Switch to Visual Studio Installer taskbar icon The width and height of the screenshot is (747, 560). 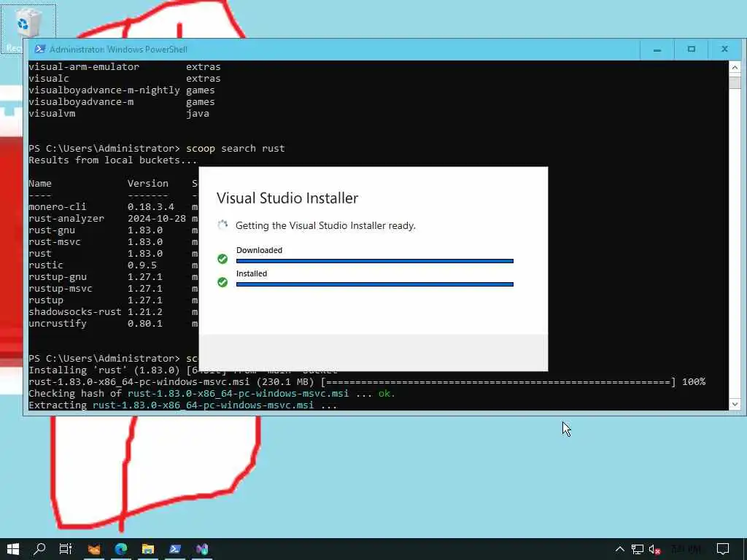[x=202, y=549]
